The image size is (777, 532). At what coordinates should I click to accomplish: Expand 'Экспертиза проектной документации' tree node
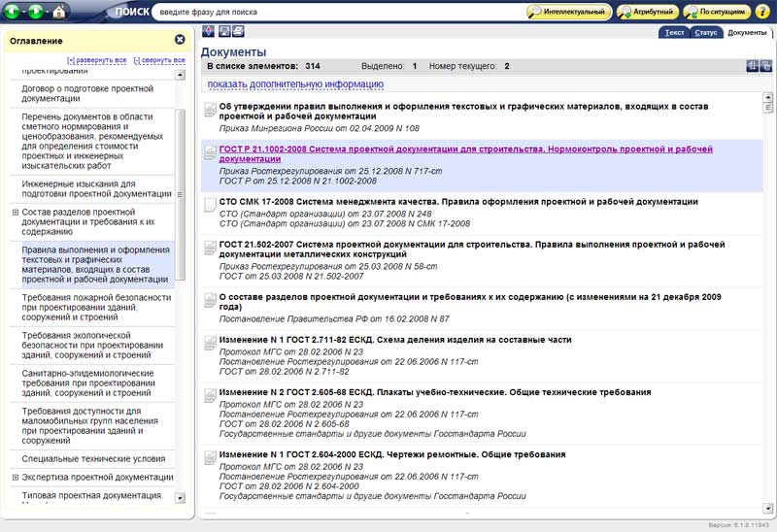[16, 478]
